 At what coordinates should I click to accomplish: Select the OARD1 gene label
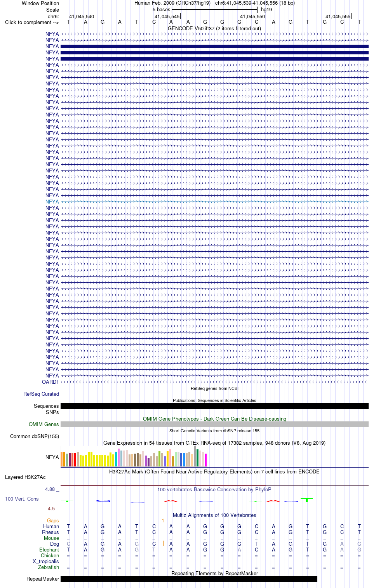pos(50,382)
